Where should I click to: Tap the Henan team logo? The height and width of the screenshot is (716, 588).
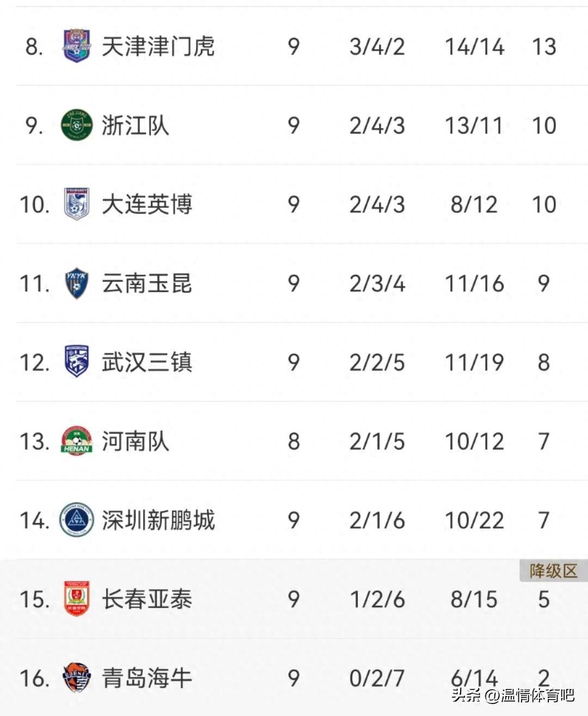(77, 440)
